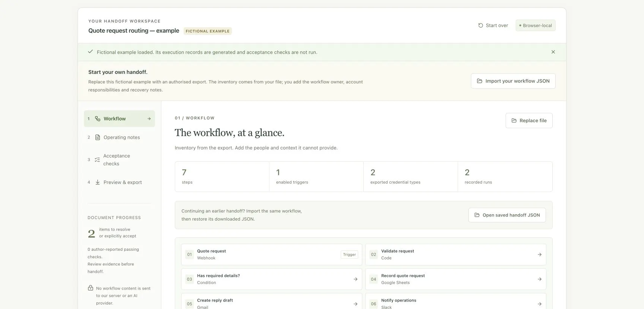Open the Validate request step arrow
The height and width of the screenshot is (309, 644).
point(540,255)
